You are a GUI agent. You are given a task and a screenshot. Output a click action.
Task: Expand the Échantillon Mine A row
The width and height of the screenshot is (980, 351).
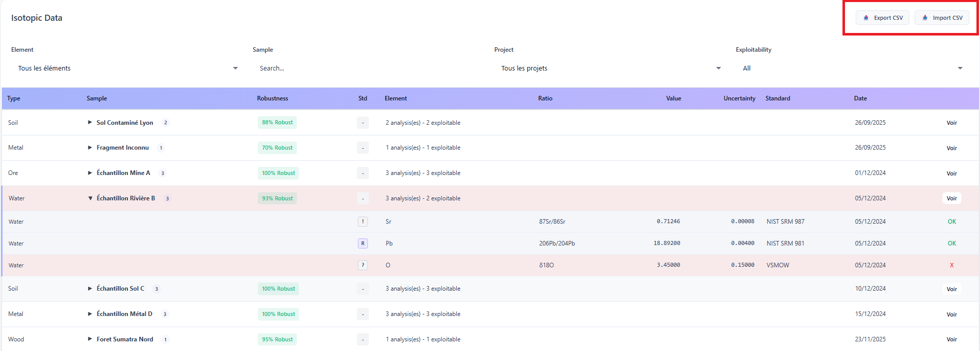pos(90,173)
